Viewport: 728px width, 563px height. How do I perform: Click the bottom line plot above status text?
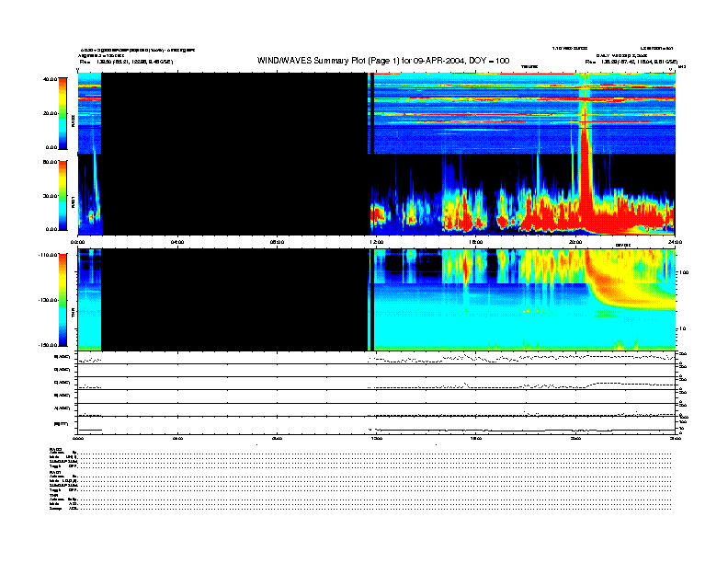click(x=377, y=429)
